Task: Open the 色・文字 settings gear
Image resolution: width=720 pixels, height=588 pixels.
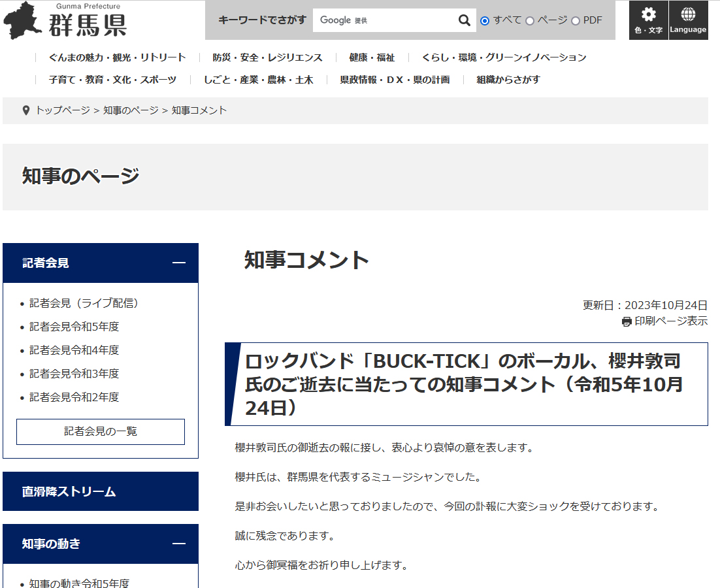Action: [x=648, y=20]
